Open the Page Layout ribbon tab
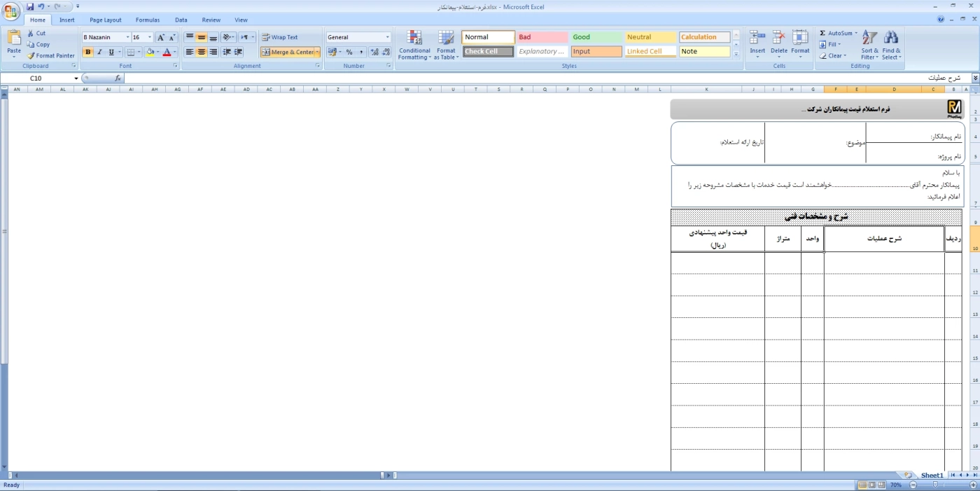The width and height of the screenshot is (980, 491). [105, 20]
